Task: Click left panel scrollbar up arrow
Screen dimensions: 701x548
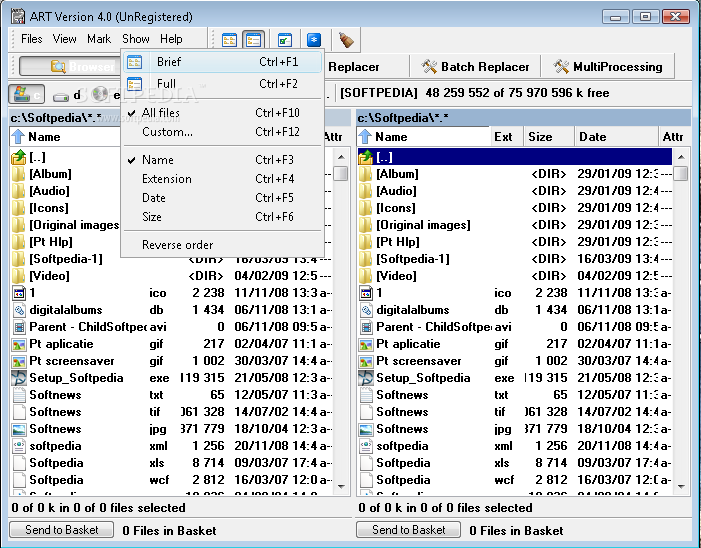Action: pos(341,157)
